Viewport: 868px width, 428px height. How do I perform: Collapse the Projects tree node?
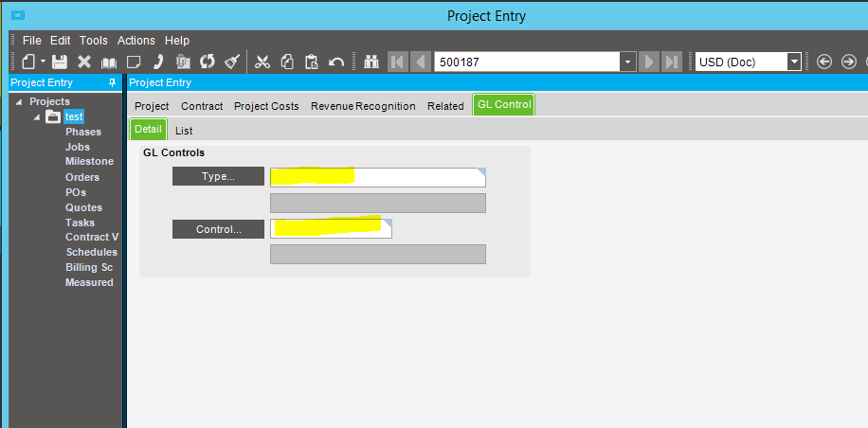[x=19, y=101]
